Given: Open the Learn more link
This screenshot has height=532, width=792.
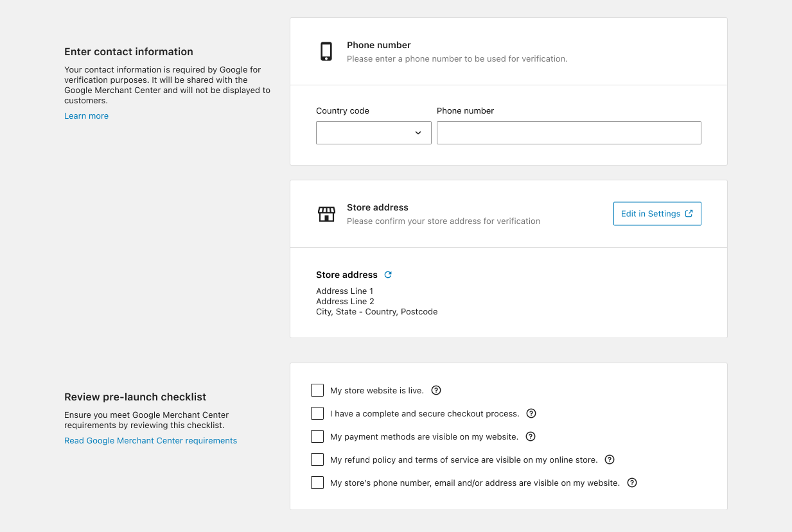Looking at the screenshot, I should (86, 116).
